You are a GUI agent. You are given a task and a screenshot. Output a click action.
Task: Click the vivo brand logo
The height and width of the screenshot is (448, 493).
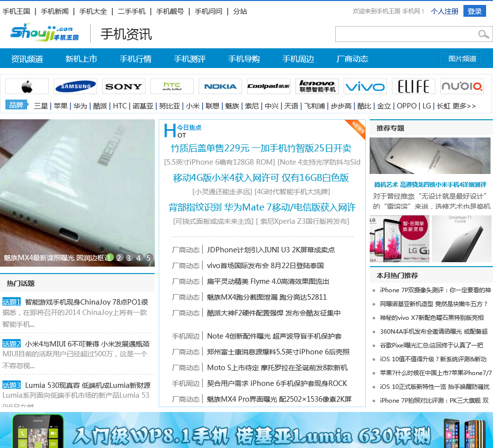pyautogui.click(x=365, y=86)
